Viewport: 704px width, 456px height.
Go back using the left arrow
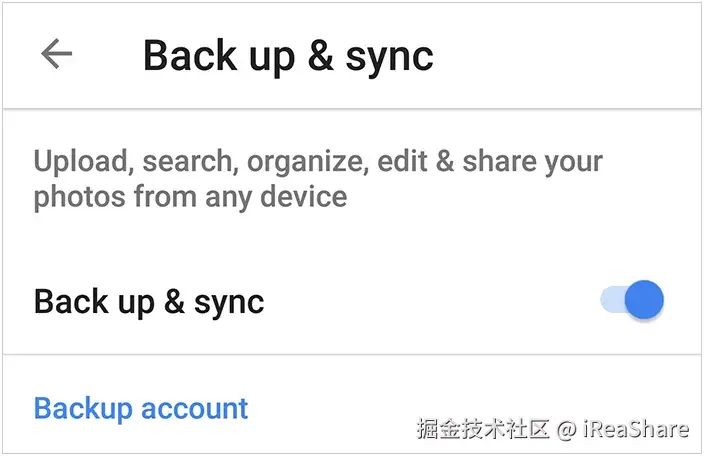[x=57, y=54]
